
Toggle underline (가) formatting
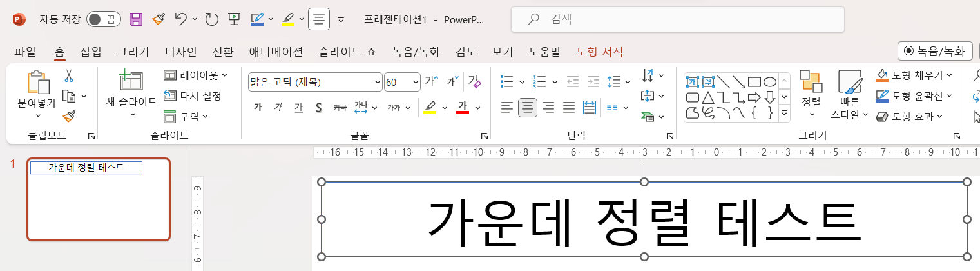(x=298, y=107)
